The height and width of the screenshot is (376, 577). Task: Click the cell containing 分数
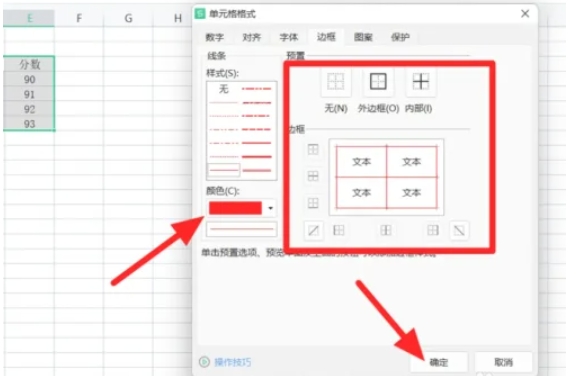coord(29,64)
